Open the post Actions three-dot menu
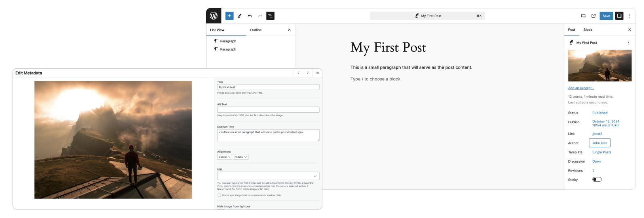 pos(628,43)
